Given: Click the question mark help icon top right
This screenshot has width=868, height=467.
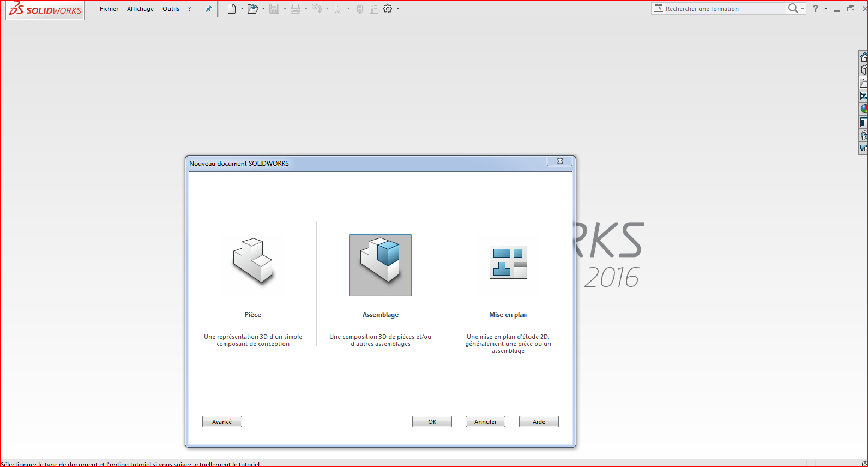Looking at the screenshot, I should [816, 9].
